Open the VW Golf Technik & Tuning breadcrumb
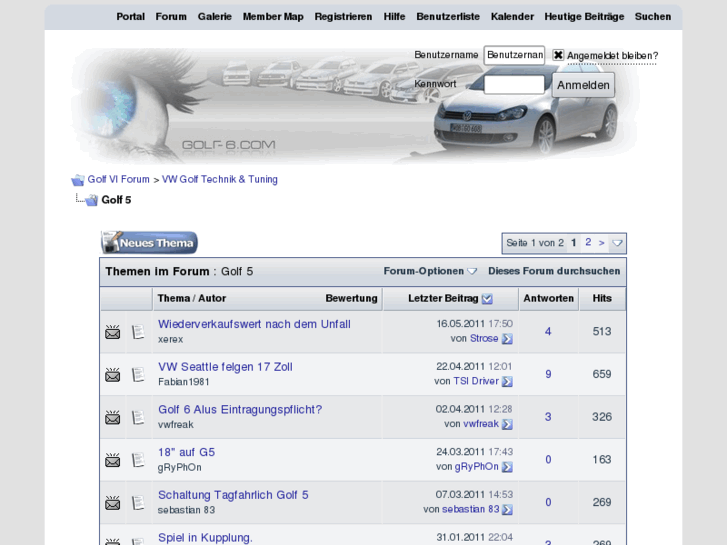Screen dimensions: 727x545 coord(220,180)
